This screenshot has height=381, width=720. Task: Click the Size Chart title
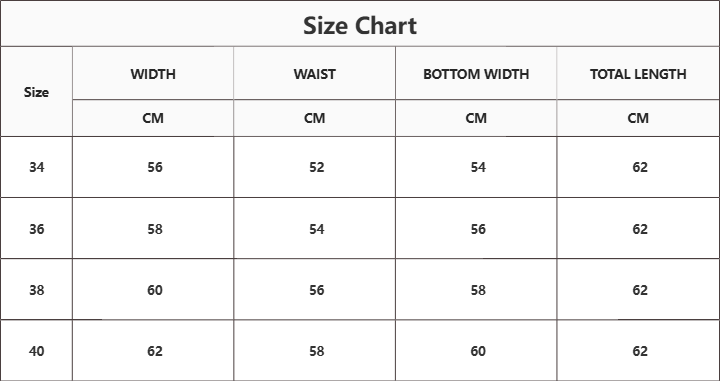[x=360, y=25]
